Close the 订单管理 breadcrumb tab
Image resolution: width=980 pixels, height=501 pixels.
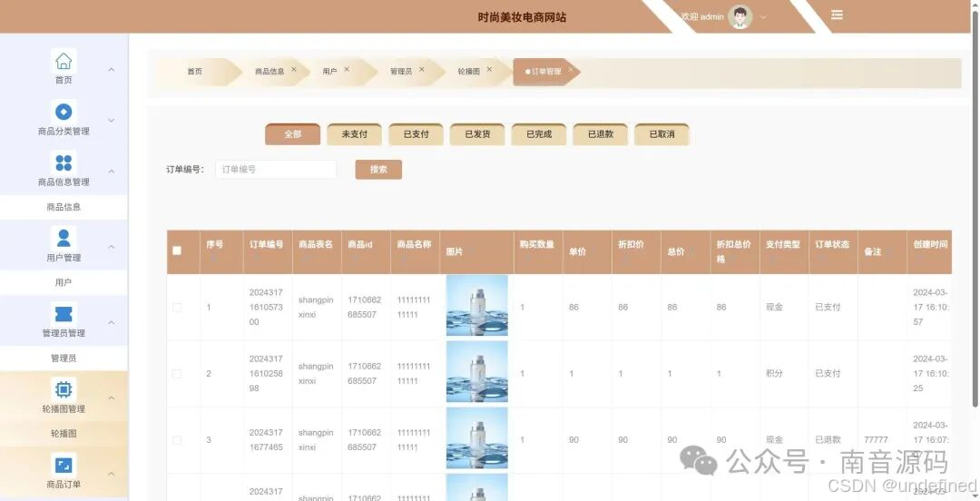570,69
